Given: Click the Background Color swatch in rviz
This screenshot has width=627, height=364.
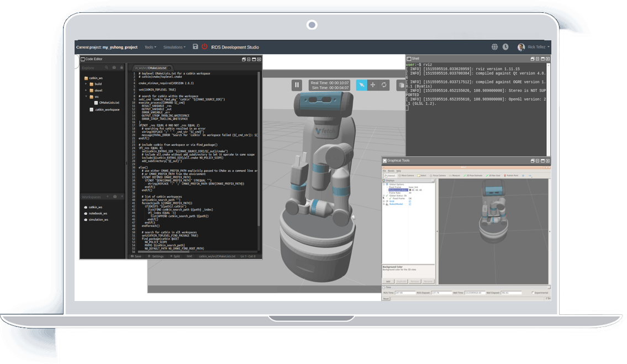Looking at the screenshot, I should click(410, 190).
